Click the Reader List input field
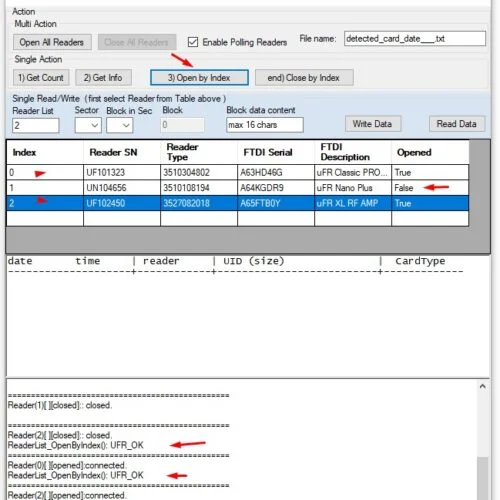The width and height of the screenshot is (500, 500). [x=36, y=126]
